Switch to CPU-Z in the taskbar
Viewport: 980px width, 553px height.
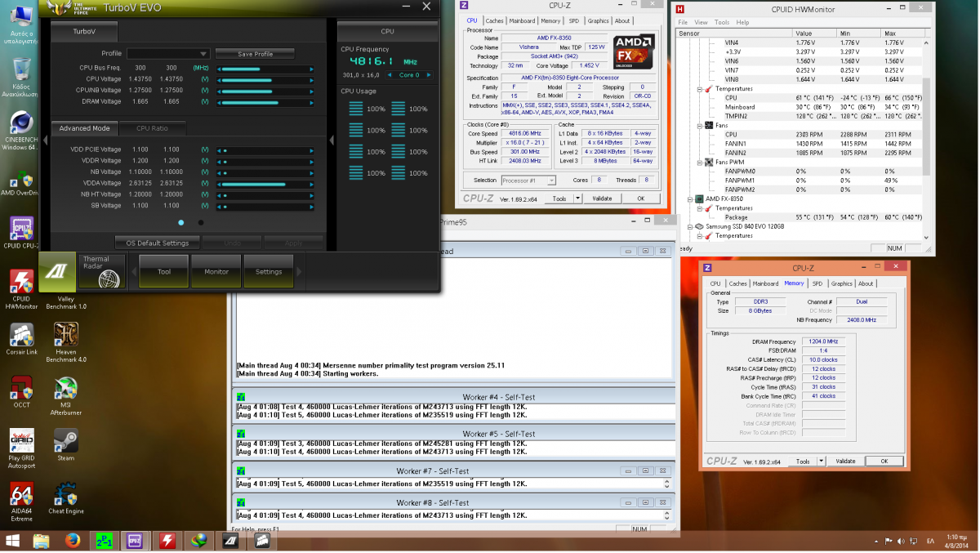point(136,541)
